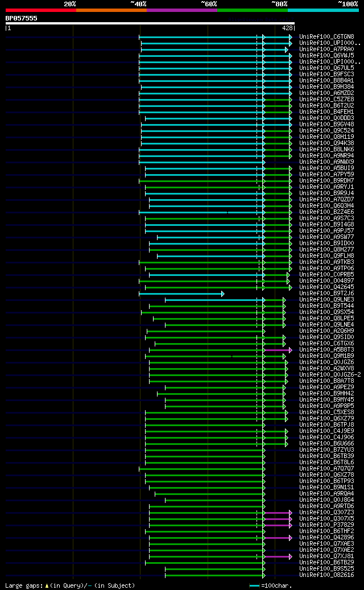Open the UniRef100_B8B4A1 hit

326,81
